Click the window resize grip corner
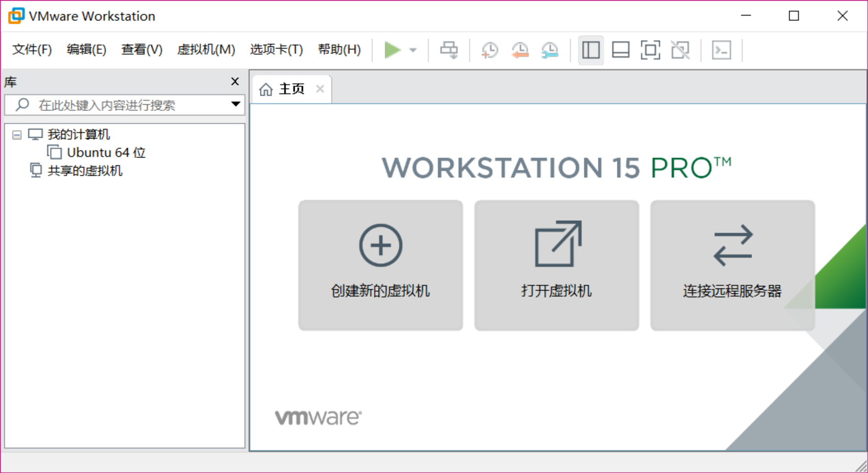Screen dimensions: 868x473 pos(861,466)
